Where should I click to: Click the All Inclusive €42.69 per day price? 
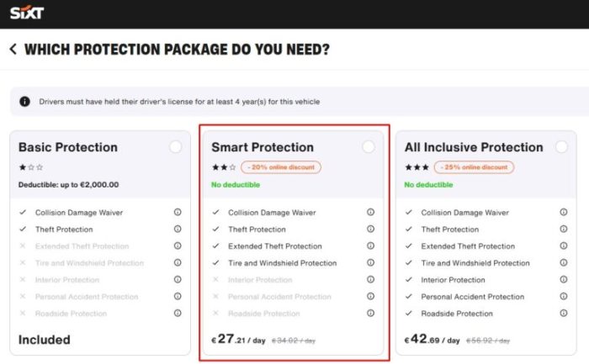coord(432,340)
